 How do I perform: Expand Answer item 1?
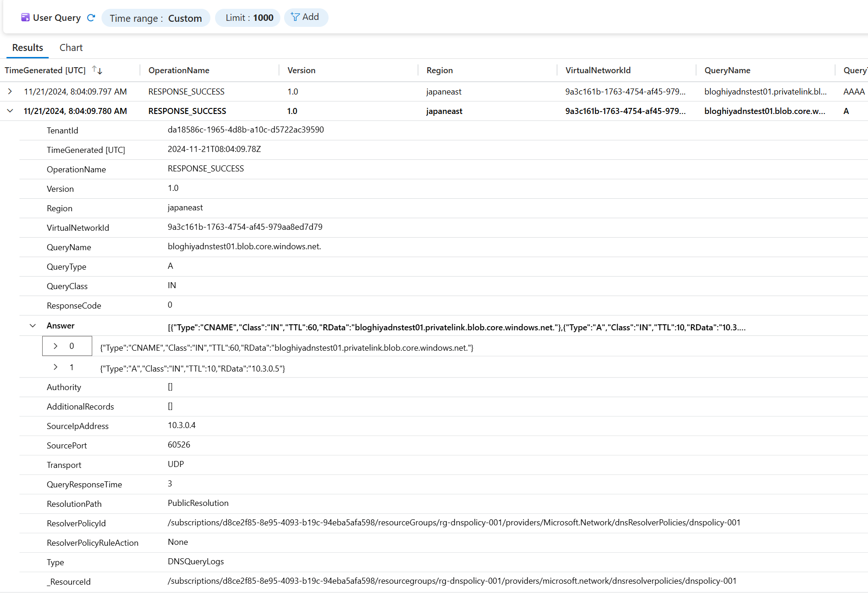(56, 367)
